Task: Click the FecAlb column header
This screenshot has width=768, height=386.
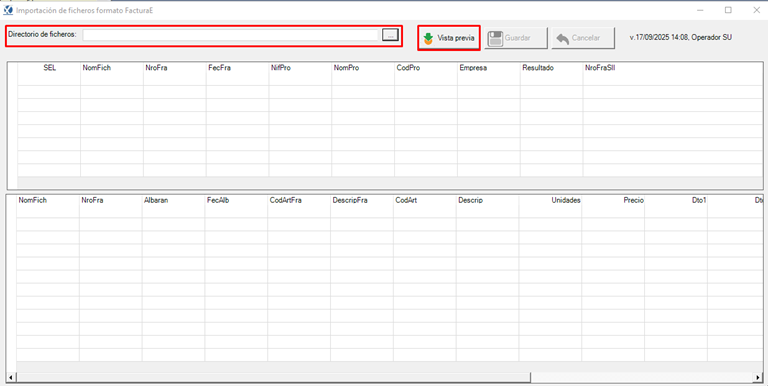Action: (236, 200)
